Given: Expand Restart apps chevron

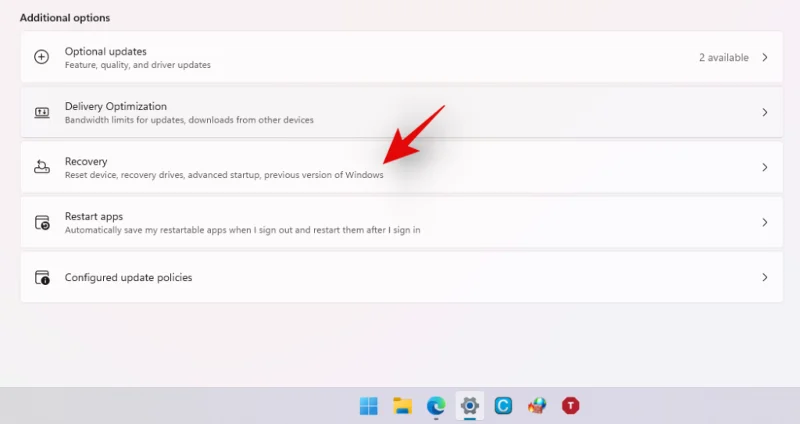Looking at the screenshot, I should pos(765,222).
